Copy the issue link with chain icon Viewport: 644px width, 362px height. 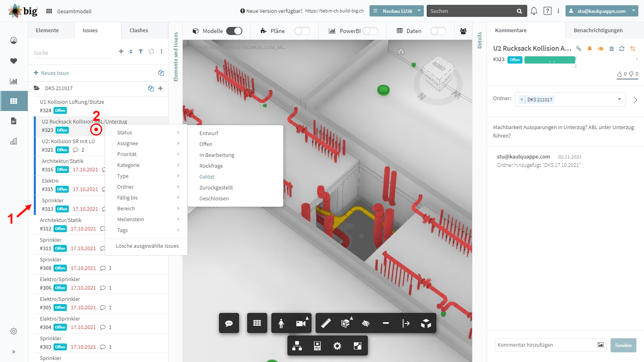[578, 49]
